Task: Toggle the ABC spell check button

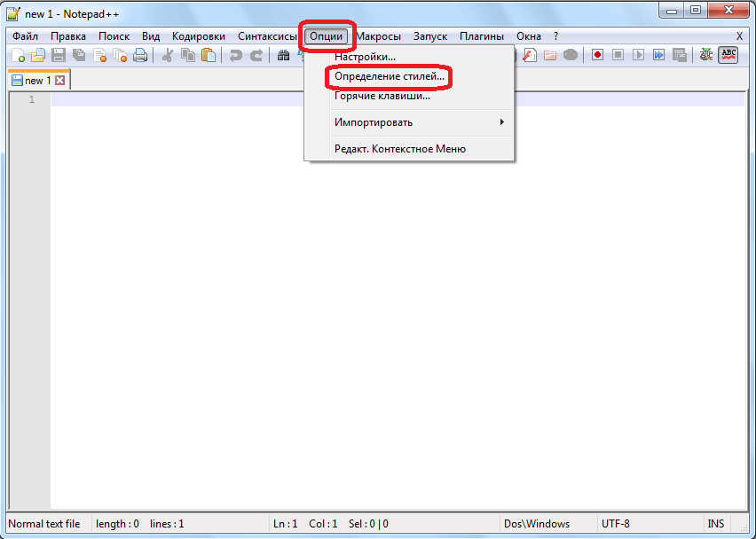Action: [728, 55]
